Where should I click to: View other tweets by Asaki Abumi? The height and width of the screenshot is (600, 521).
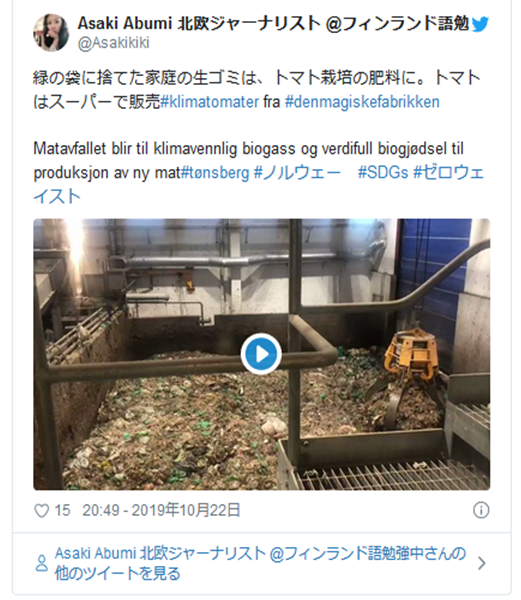(x=260, y=563)
